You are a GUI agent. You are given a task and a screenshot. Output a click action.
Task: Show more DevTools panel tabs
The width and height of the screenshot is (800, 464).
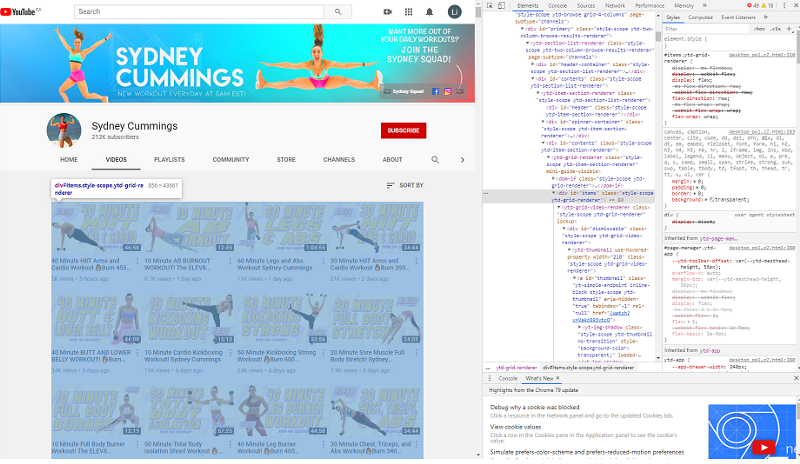click(x=705, y=6)
